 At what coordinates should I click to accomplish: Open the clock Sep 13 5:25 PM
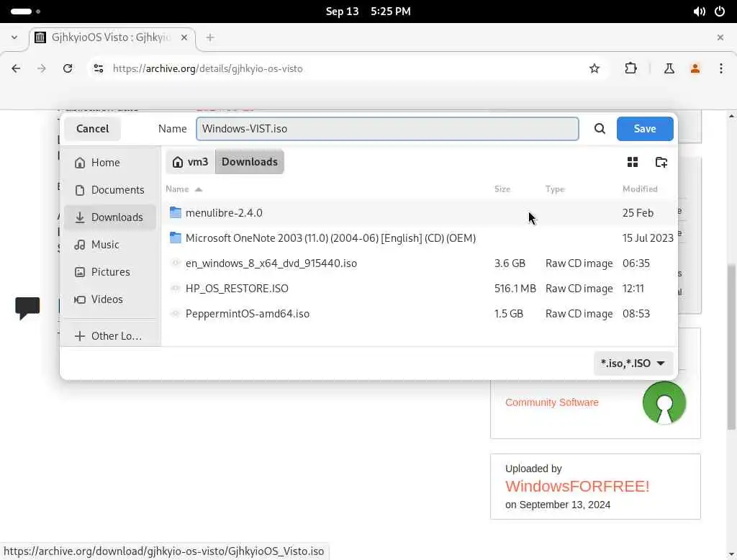[368, 12]
